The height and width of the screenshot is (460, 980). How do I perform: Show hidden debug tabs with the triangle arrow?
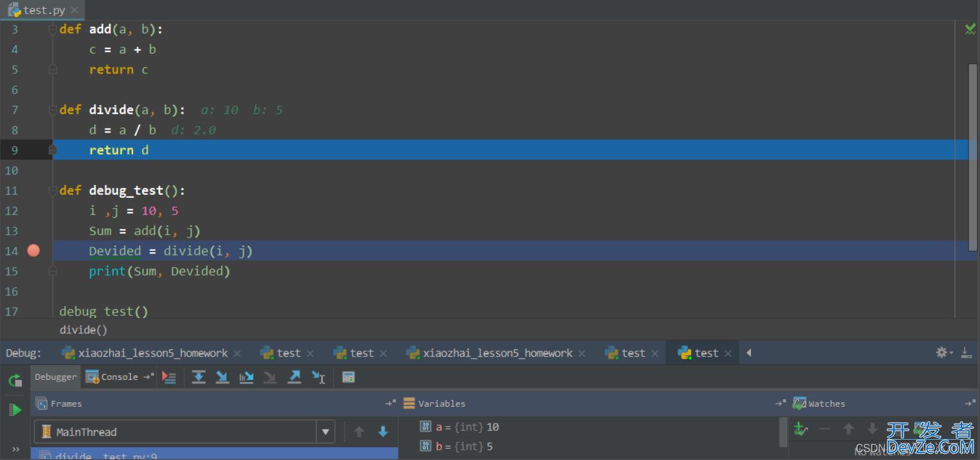coord(749,352)
